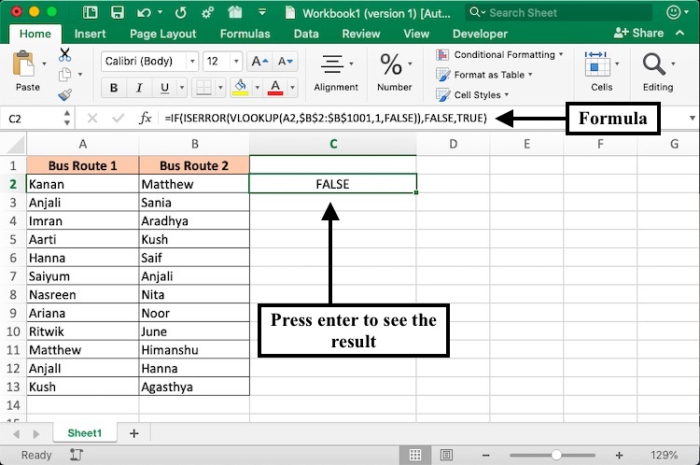Switch to the Page Layout tab
The width and height of the screenshot is (700, 465).
[x=163, y=34]
